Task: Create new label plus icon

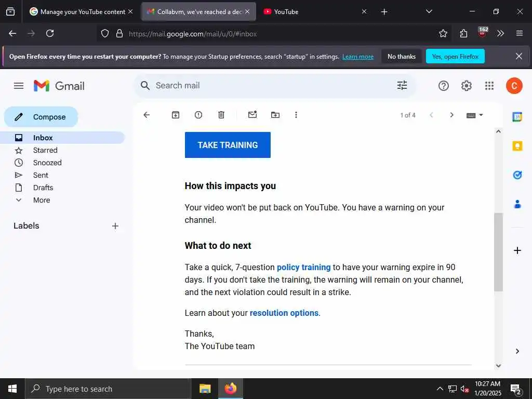Action: [x=115, y=226]
